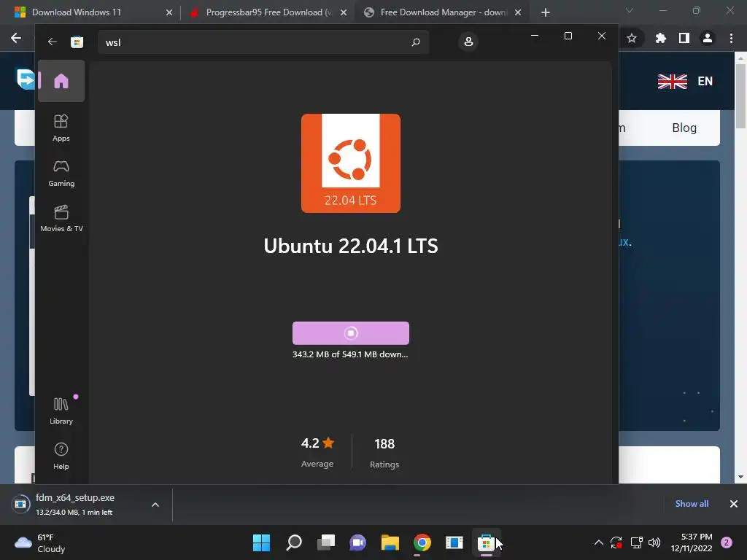Open Chrome profile avatar
This screenshot has width=747, height=560.
708,38
